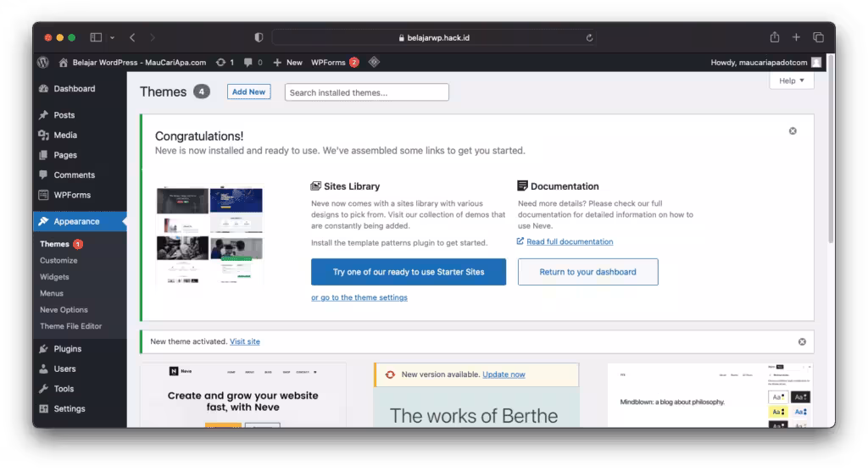Open the Customize submenu item
The height and width of the screenshot is (471, 868).
tap(58, 260)
